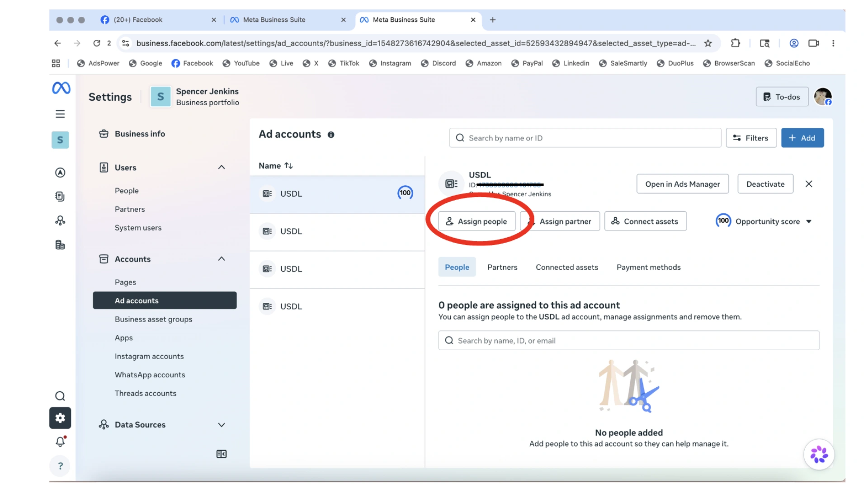Open Apps settings
The width and height of the screenshot is (868, 488).
124,338
